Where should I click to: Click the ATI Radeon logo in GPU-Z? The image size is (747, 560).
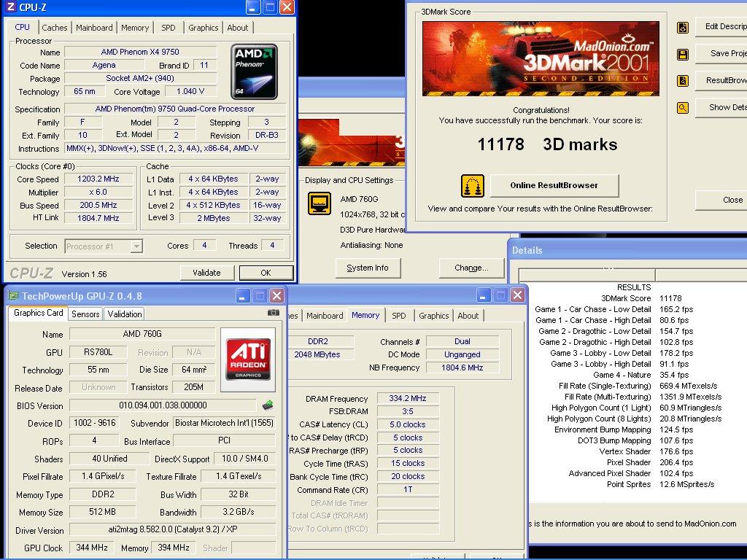248,359
